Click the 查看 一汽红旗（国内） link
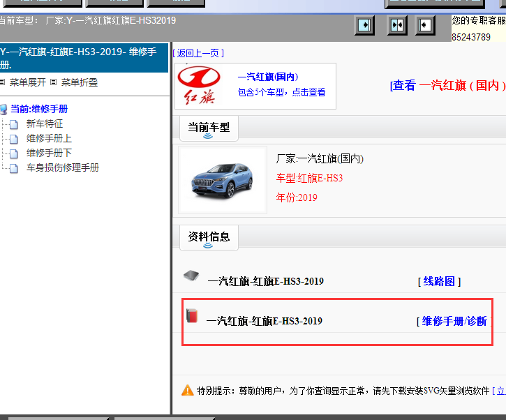This screenshot has height=420, width=506. click(x=448, y=86)
